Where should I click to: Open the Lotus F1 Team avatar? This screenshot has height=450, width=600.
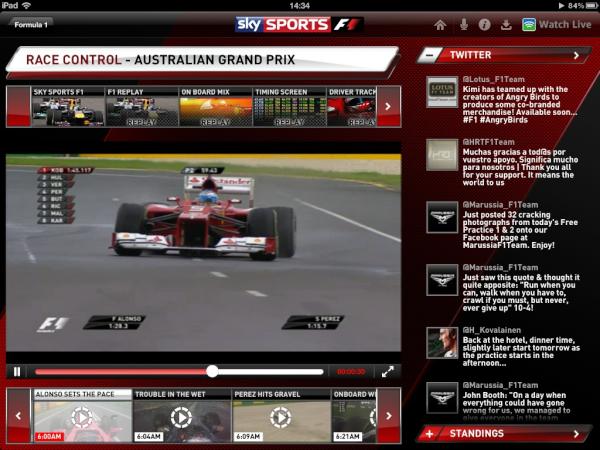[442, 92]
